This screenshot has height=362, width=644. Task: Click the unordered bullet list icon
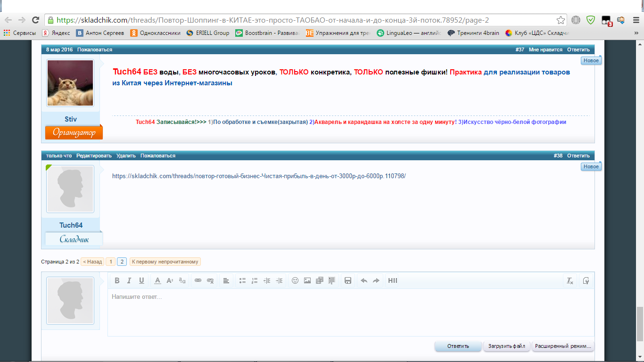pyautogui.click(x=242, y=280)
